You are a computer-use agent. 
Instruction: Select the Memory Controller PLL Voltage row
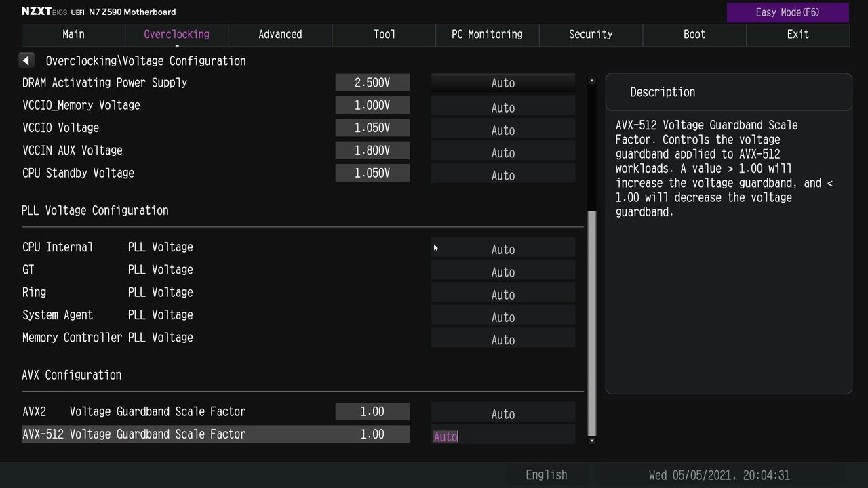tap(108, 338)
